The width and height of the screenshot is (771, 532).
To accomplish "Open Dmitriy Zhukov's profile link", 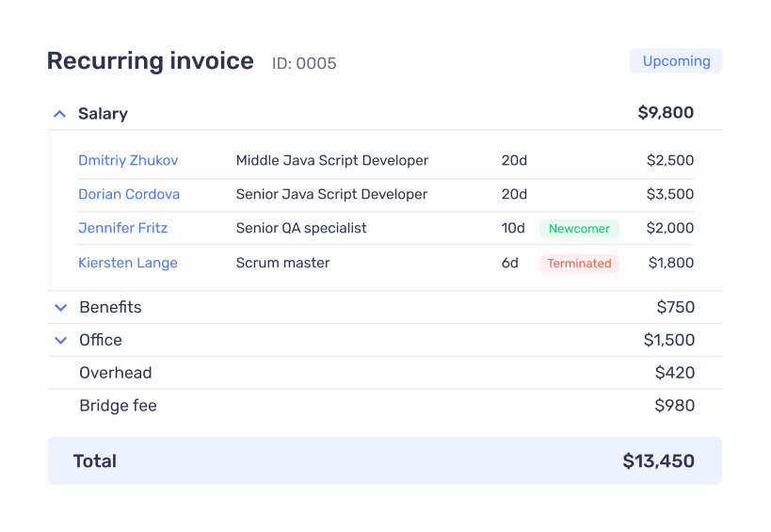I will [x=128, y=160].
